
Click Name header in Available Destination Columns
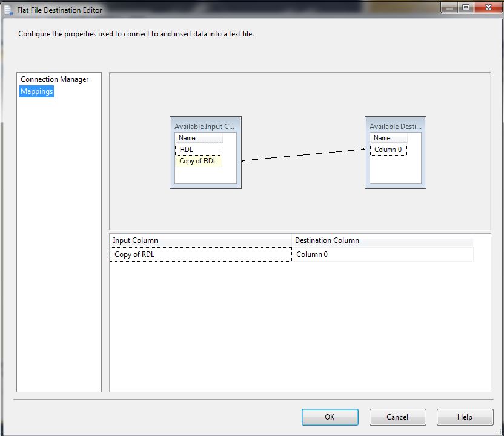tap(389, 138)
